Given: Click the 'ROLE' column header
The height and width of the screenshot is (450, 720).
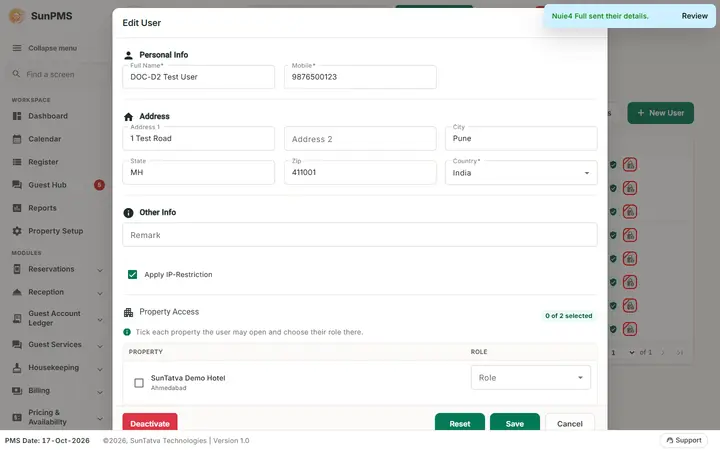Looking at the screenshot, I should (x=479, y=352).
